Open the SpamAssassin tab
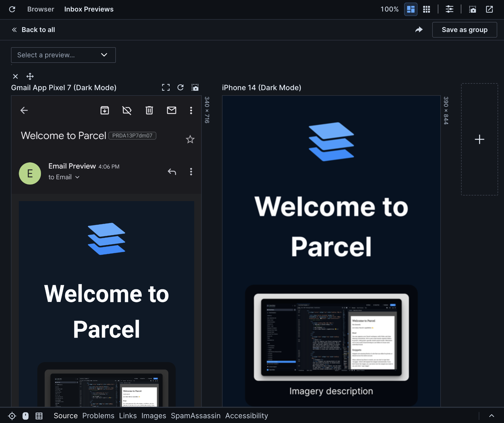504x423 pixels. coord(196,416)
